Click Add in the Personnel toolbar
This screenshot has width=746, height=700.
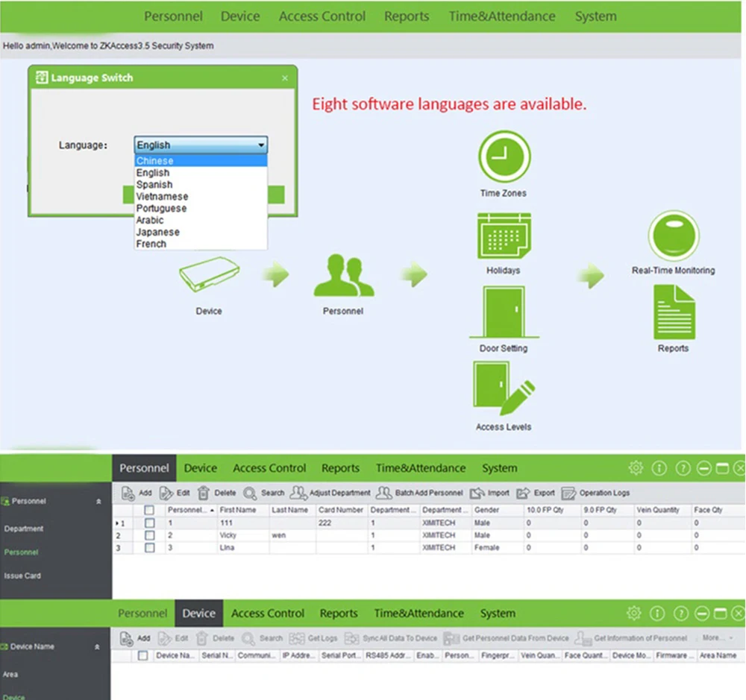pyautogui.click(x=137, y=494)
